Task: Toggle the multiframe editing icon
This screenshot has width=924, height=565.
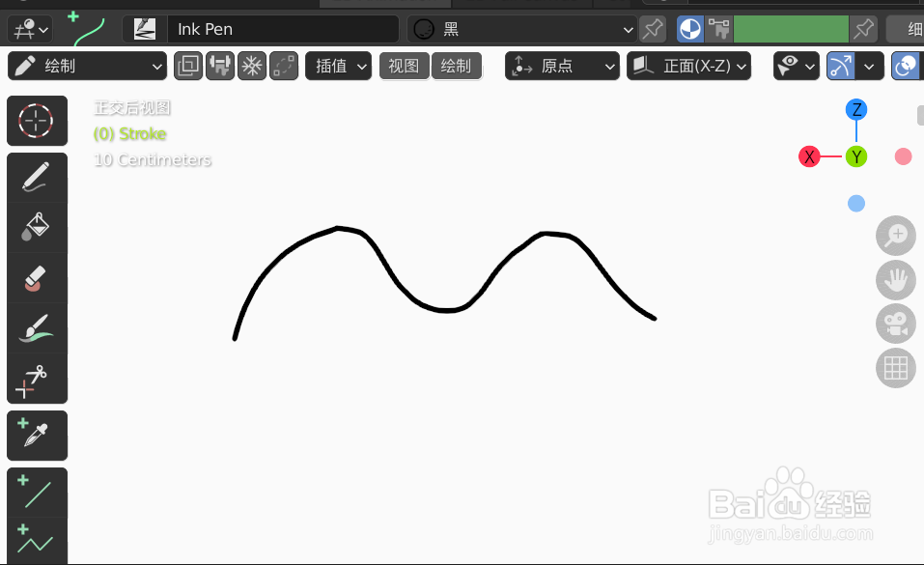Action: tap(284, 66)
